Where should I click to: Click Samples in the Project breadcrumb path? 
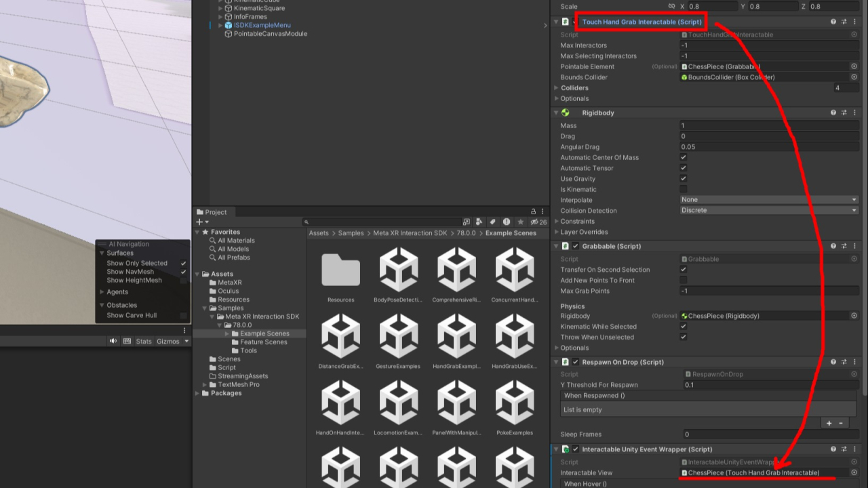coord(351,233)
